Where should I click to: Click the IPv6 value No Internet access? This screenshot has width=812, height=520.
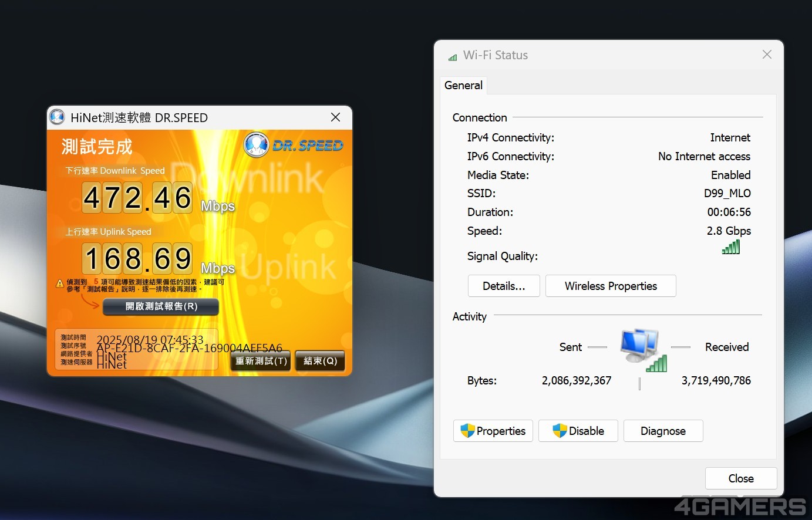[x=704, y=156]
